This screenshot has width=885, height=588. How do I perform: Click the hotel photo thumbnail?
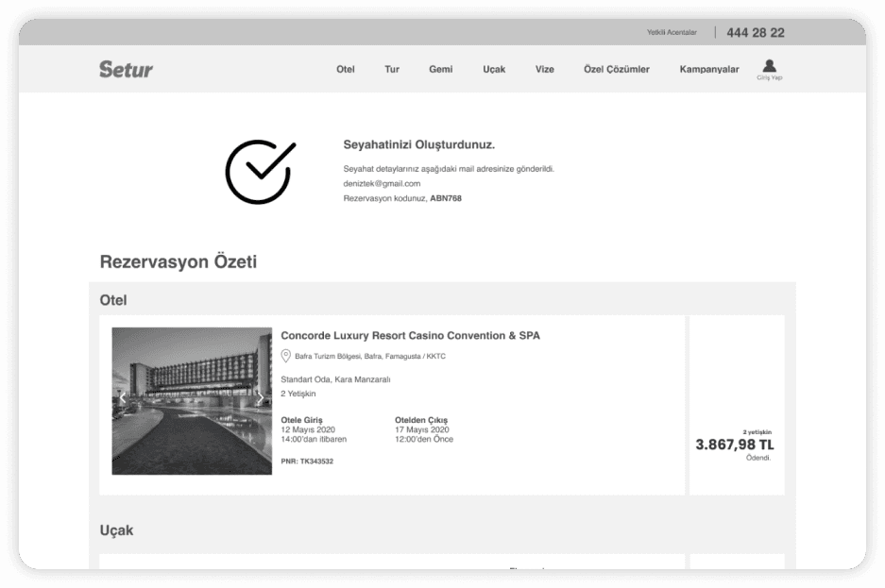(x=192, y=401)
